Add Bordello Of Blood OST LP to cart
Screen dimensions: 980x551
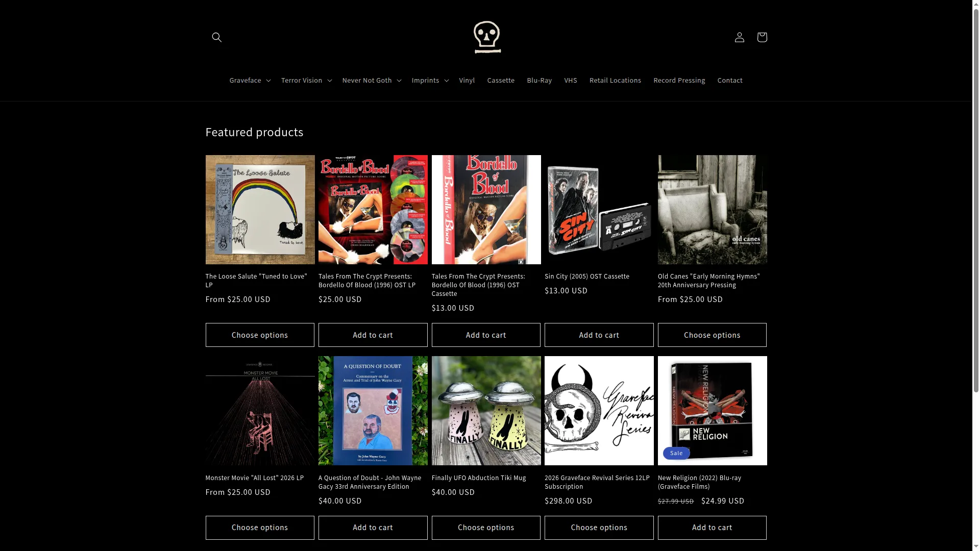[373, 335]
